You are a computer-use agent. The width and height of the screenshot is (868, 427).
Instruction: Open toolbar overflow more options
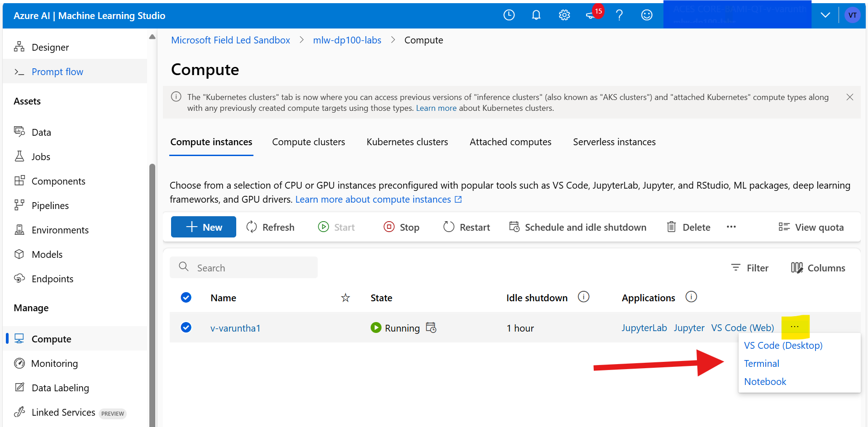pos(731,227)
